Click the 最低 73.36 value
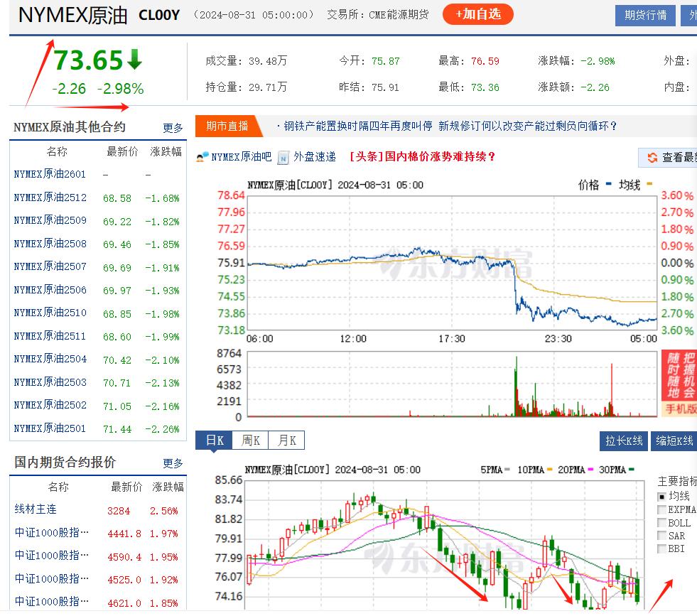Image resolution: width=697 pixels, height=616 pixels. (x=485, y=87)
